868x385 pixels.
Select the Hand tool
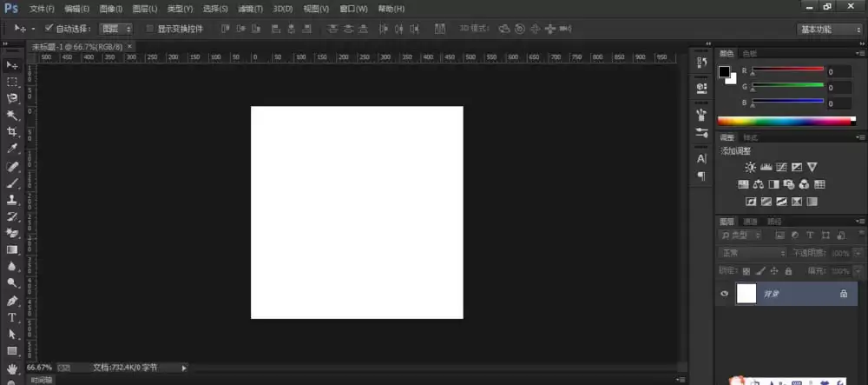12,368
